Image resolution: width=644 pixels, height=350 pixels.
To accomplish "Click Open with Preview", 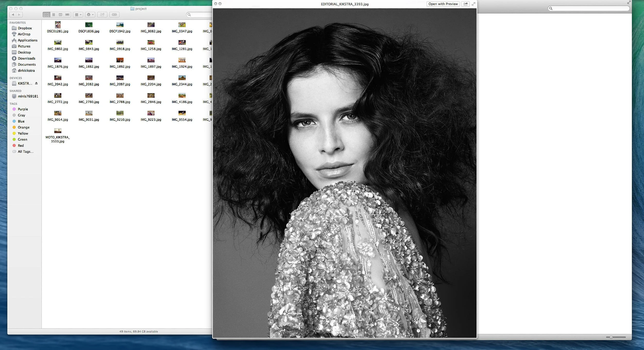I will click(x=443, y=4).
